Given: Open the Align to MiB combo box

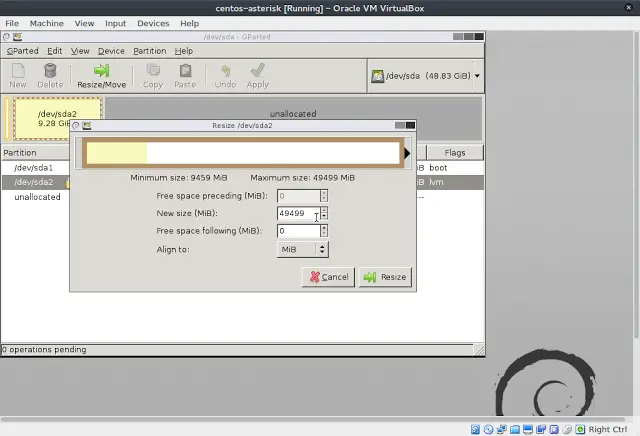Looking at the screenshot, I should [302, 249].
